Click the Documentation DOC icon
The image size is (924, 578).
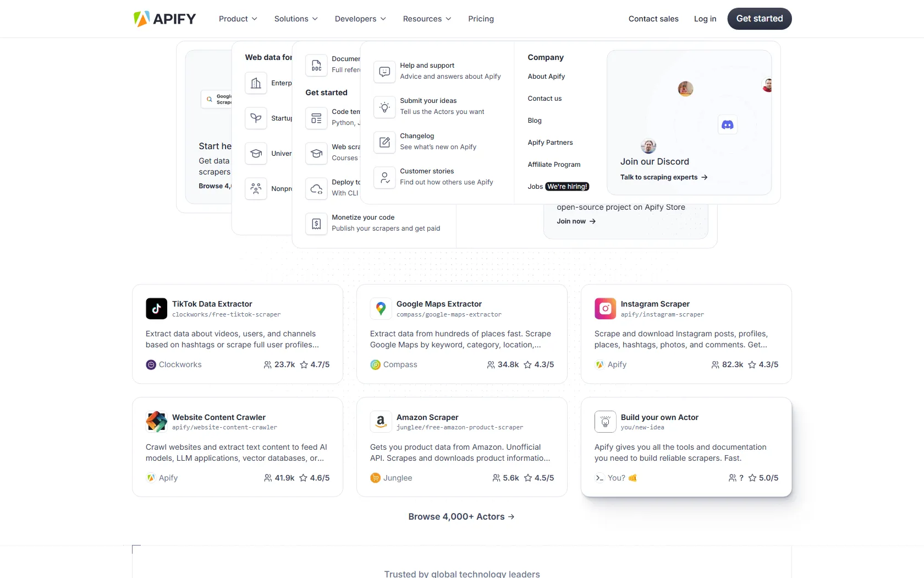point(316,65)
